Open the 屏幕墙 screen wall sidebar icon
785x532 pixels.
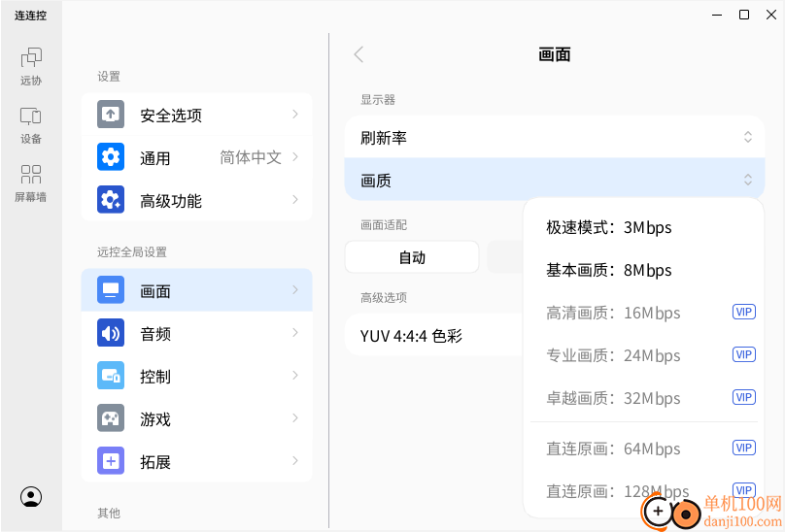pyautogui.click(x=31, y=183)
